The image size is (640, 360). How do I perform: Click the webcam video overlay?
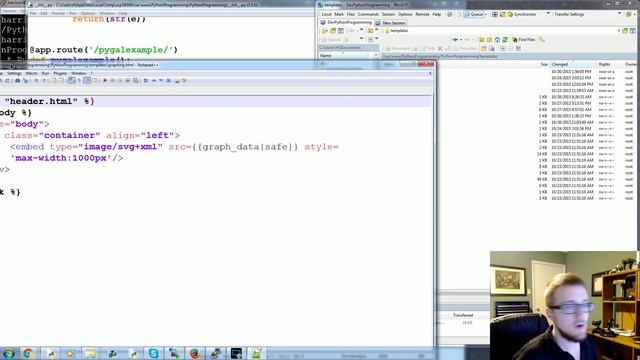point(565,305)
